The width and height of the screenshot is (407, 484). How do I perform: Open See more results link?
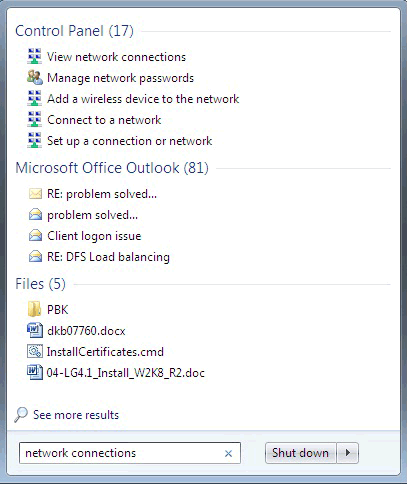[76, 415]
